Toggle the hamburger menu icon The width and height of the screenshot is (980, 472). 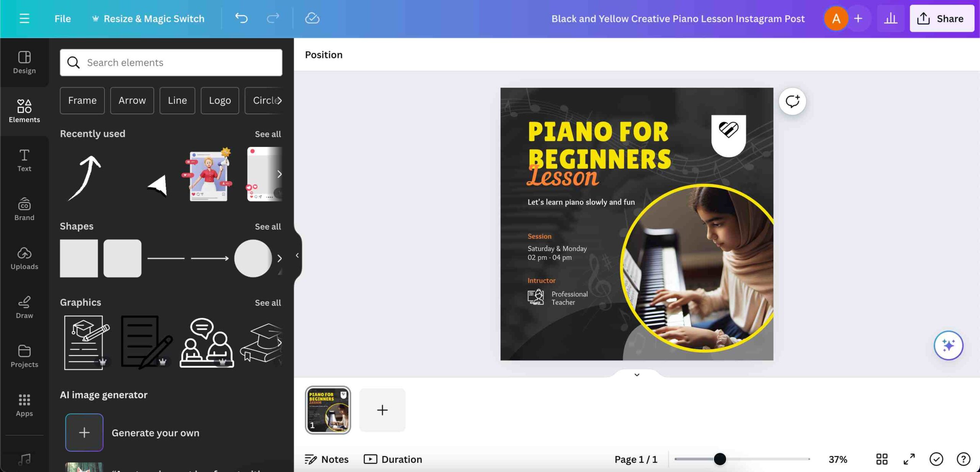[24, 18]
